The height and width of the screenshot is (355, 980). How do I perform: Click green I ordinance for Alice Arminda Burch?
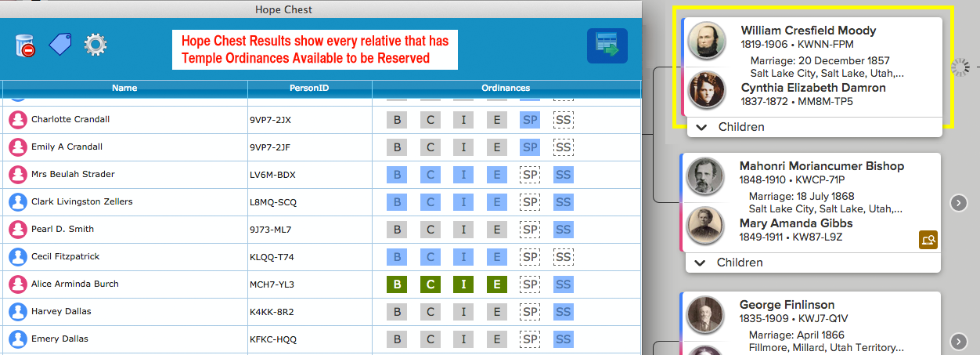[x=463, y=284]
